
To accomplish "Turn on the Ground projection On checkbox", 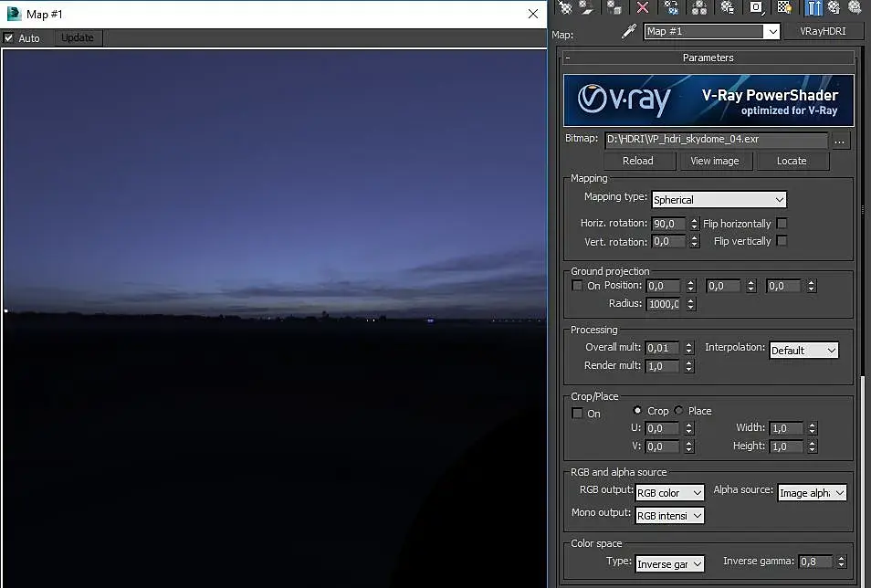I will 577,286.
